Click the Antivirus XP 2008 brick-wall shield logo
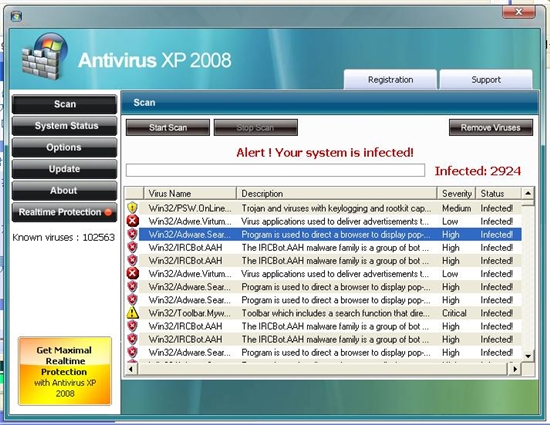Screen dimensions: 550x425 pos(44,56)
